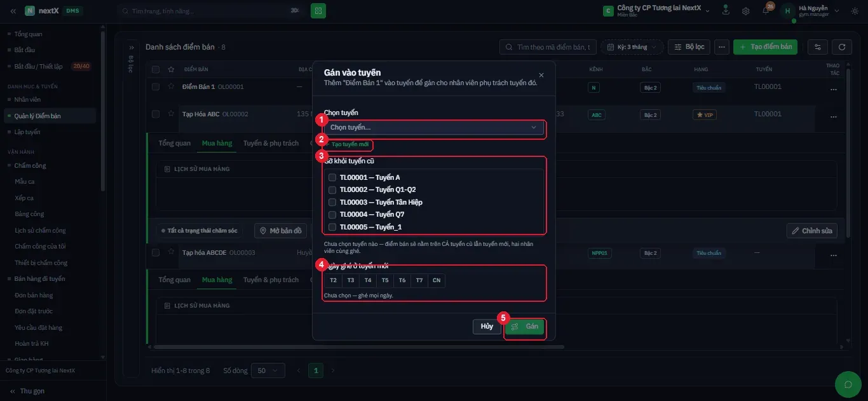Collapse the sidebar with the double-chevron icon

coord(13,11)
